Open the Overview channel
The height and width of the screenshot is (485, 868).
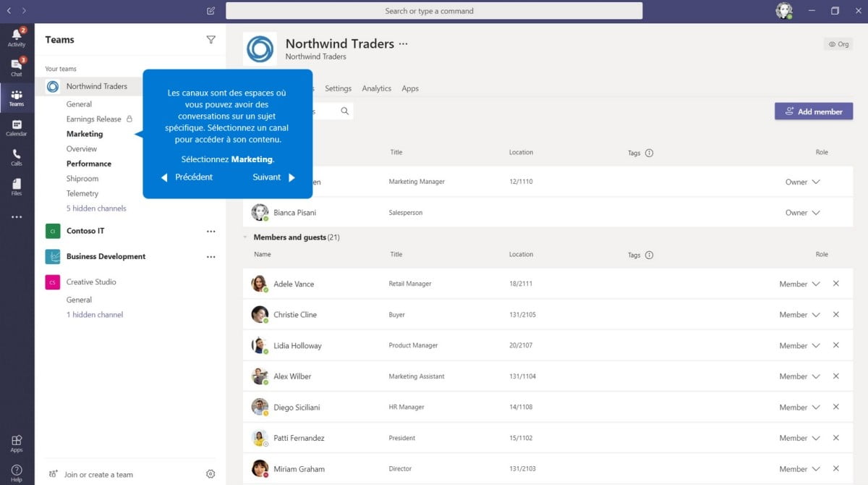pyautogui.click(x=82, y=149)
